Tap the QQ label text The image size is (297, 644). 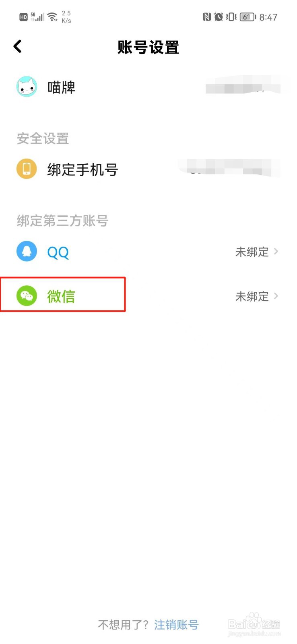58,252
